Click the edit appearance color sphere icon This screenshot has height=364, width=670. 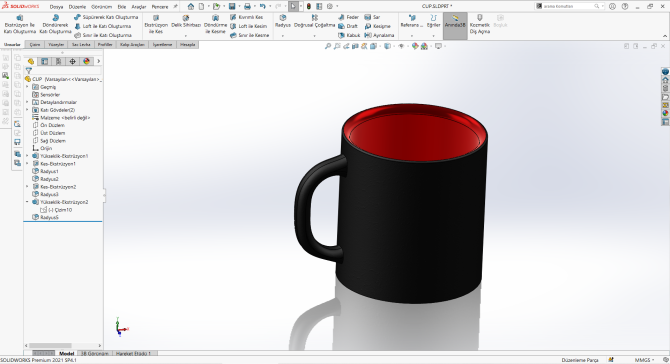[x=415, y=46]
